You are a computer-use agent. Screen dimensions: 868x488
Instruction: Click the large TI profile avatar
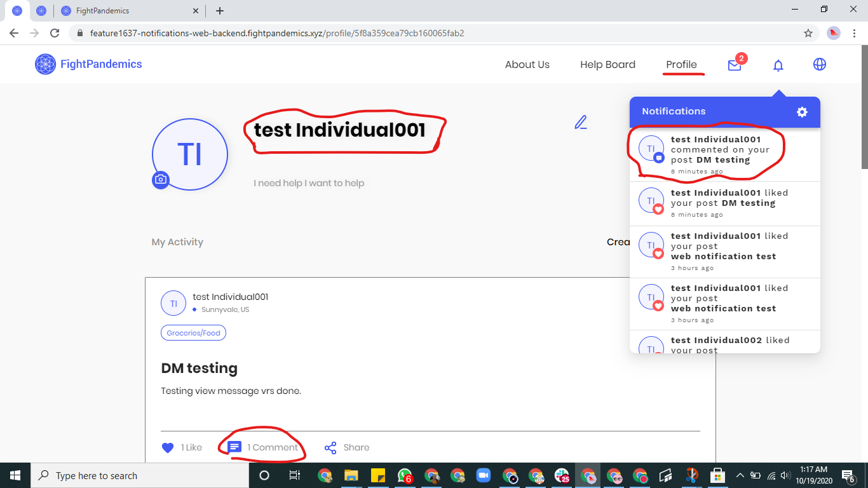coord(190,154)
